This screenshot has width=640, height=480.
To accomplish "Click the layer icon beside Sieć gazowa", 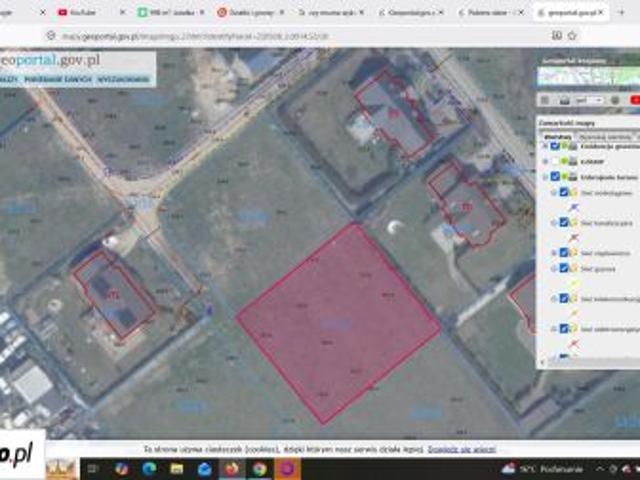I will (x=574, y=268).
